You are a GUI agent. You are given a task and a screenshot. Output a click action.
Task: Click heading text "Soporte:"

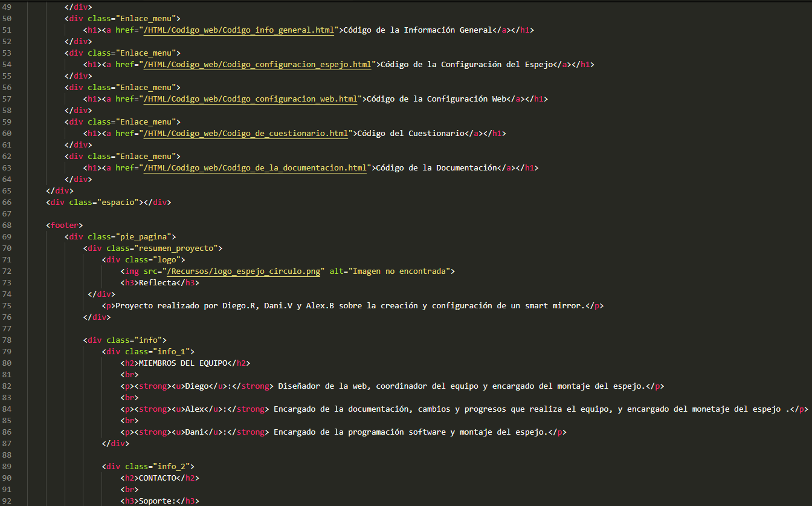click(x=158, y=501)
